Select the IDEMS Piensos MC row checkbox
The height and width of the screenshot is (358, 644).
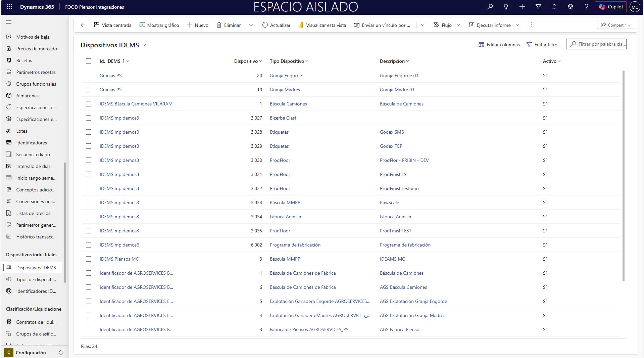point(89,259)
